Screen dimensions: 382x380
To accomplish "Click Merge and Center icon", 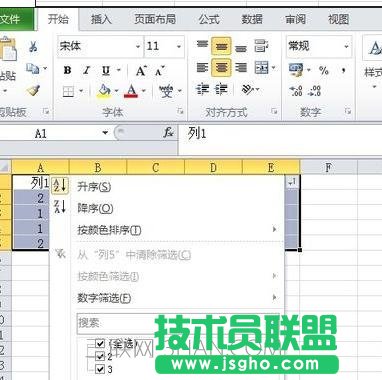I will pyautogui.click(x=262, y=68).
